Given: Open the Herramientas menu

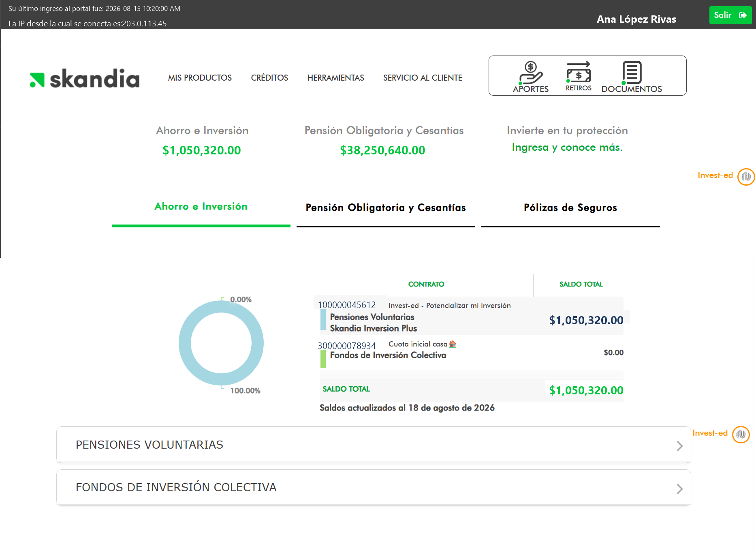Looking at the screenshot, I should click(335, 78).
